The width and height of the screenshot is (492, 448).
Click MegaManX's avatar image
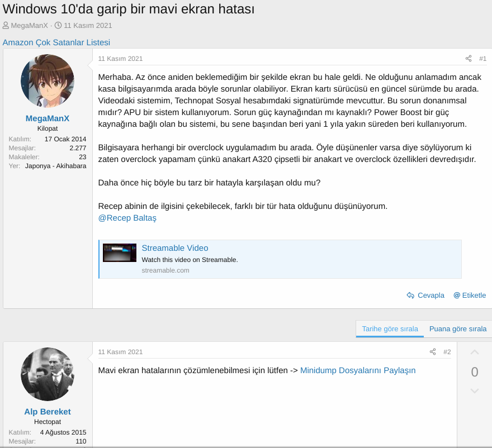[47, 80]
